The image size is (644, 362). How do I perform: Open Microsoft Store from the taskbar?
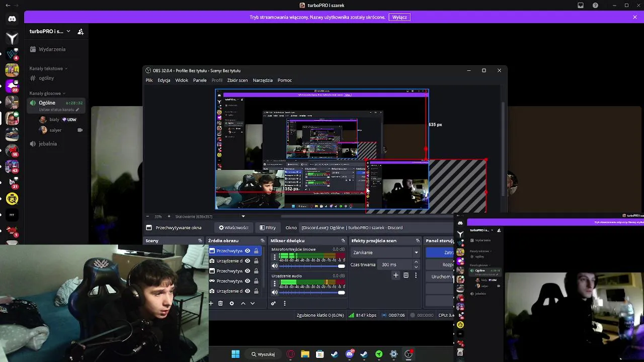(x=319, y=354)
